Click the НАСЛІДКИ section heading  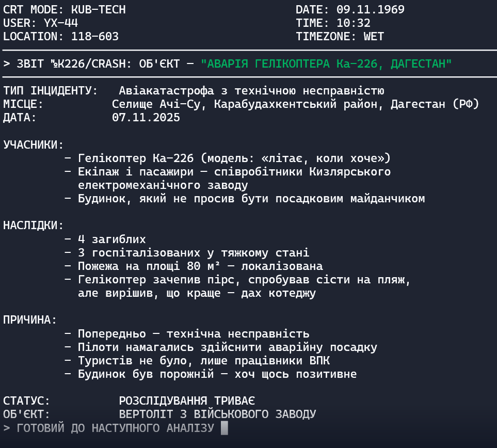pos(34,226)
